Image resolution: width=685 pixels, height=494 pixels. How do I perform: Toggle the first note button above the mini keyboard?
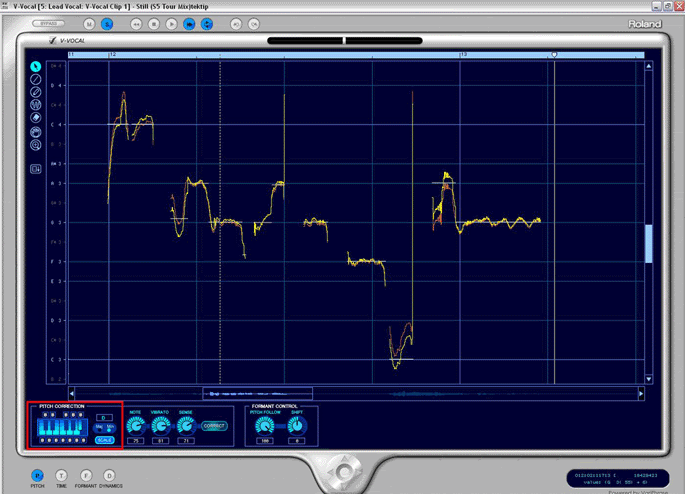[45, 415]
